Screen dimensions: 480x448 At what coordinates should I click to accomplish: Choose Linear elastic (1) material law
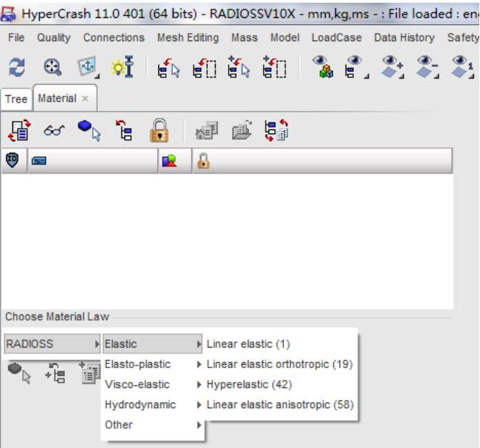[x=249, y=344]
